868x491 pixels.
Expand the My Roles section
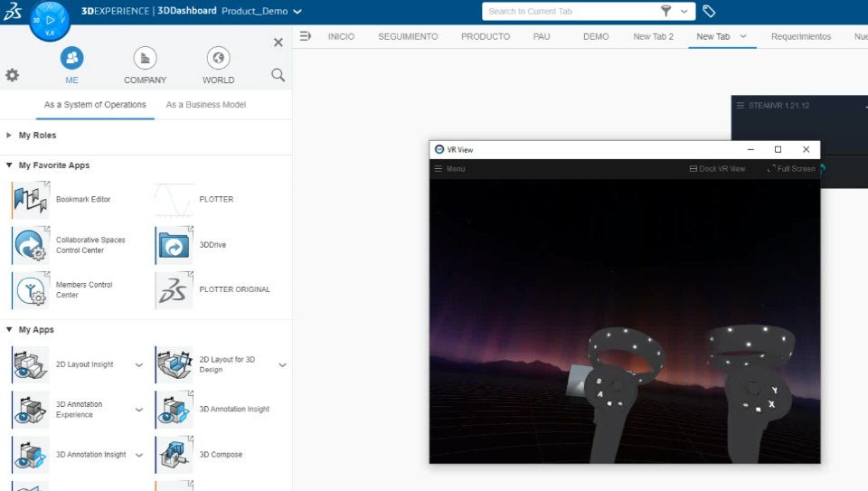click(9, 135)
